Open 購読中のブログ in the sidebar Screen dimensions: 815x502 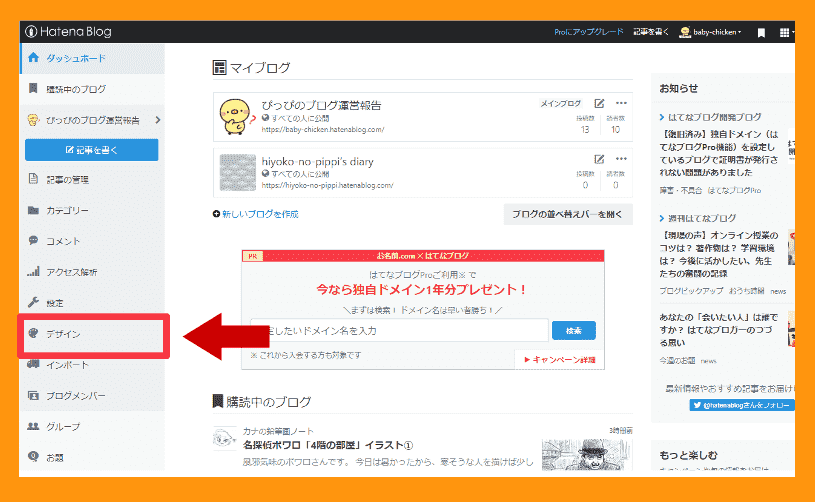(x=93, y=89)
